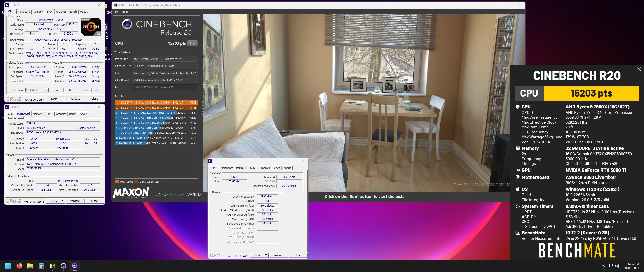Run the Cinebench CPU test
This screenshot has width=644, height=272.
click(x=192, y=43)
